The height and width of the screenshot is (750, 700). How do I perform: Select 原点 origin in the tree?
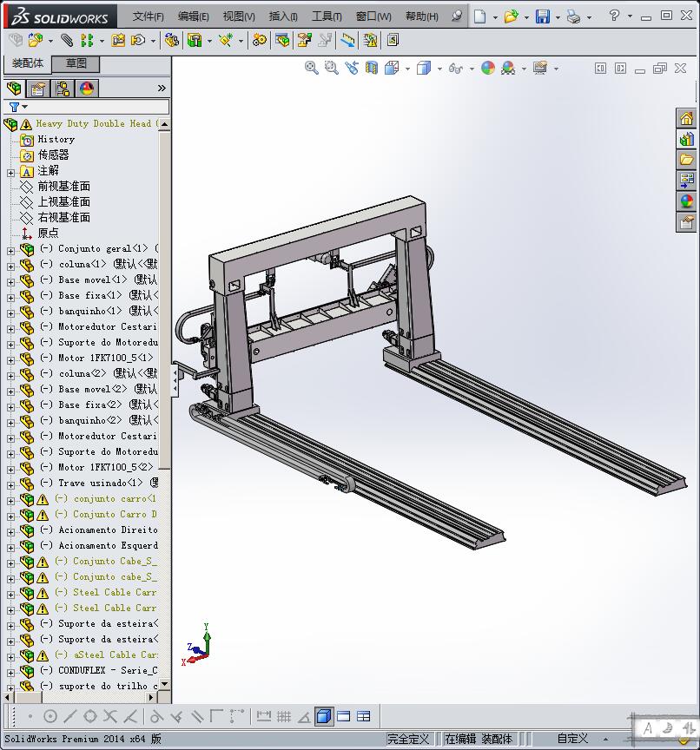(48, 233)
